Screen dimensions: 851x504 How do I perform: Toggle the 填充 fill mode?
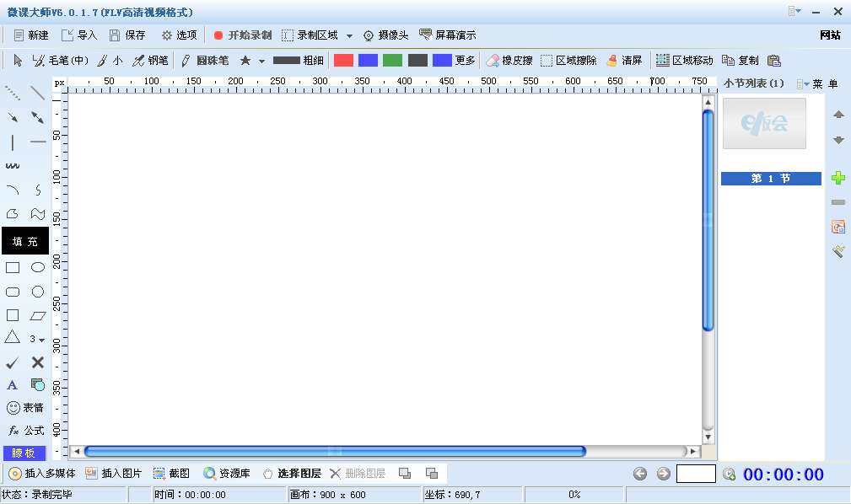pos(24,242)
